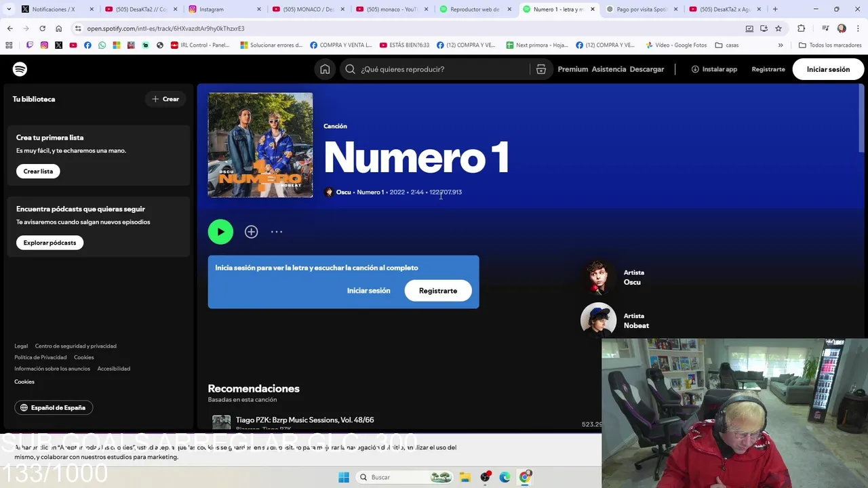
Task: Open Windows Start button
Action: tap(344, 477)
